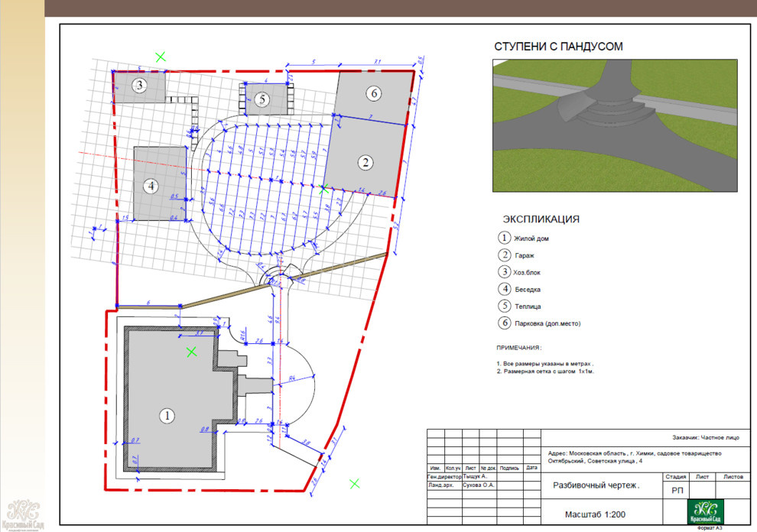Screen dimensions: 757x532
Task: Click the 'Масштаб 1:200' scale text
Action: tap(595, 514)
